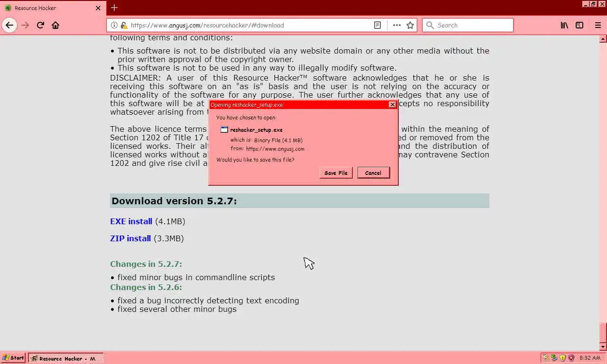Viewport: 607px width, 364px height.
Task: Minimize the browser window
Action: point(586,4)
